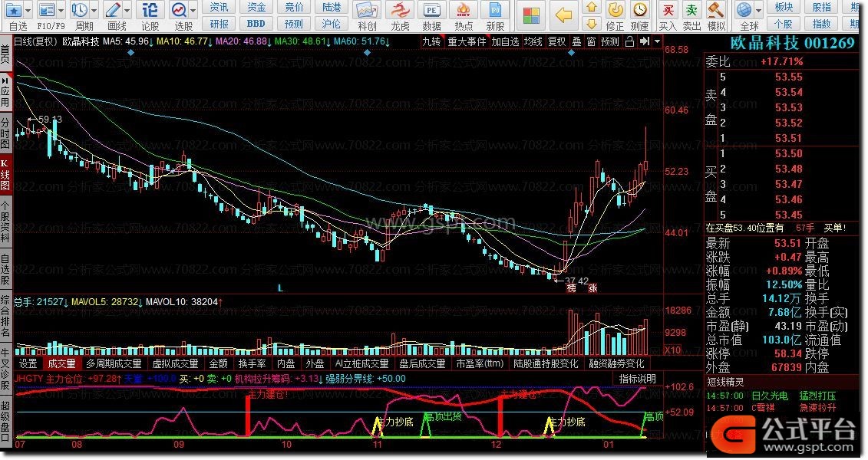Open the 热点 hot topics icon
Screen dimensions: 868x460
coord(464,11)
